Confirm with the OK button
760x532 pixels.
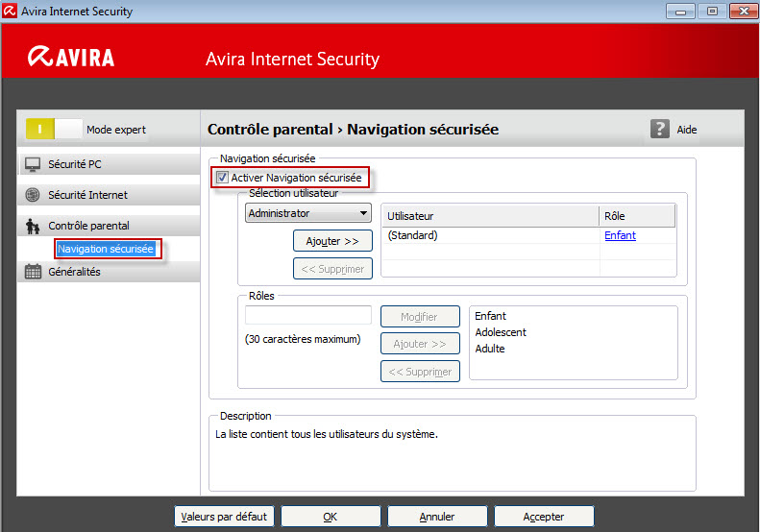pyautogui.click(x=331, y=517)
